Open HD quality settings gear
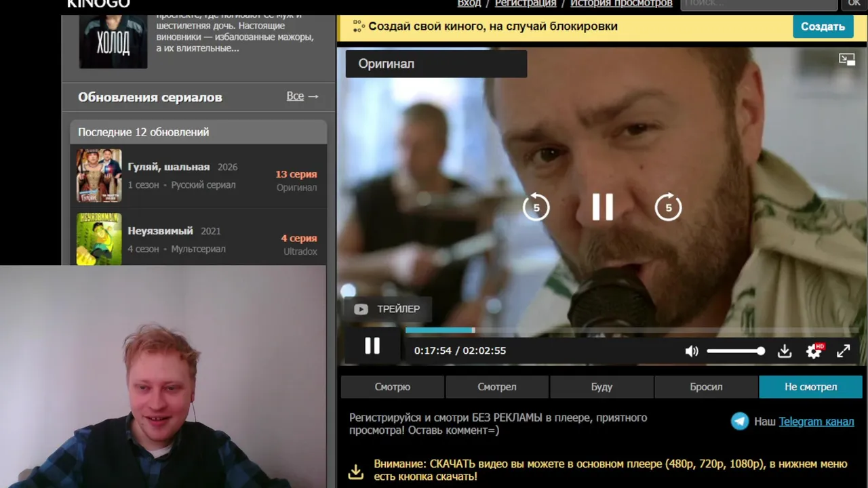This screenshot has height=488, width=868. coord(814,351)
